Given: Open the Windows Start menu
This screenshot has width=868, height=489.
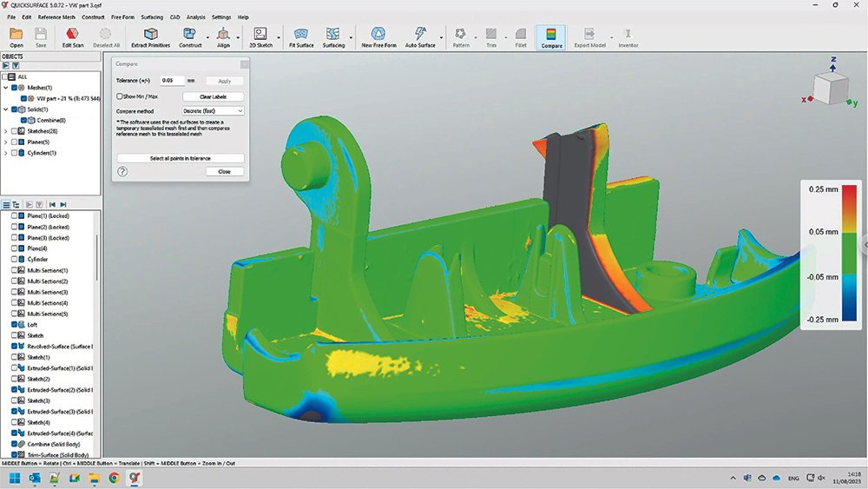Looking at the screenshot, I should pos(15,478).
